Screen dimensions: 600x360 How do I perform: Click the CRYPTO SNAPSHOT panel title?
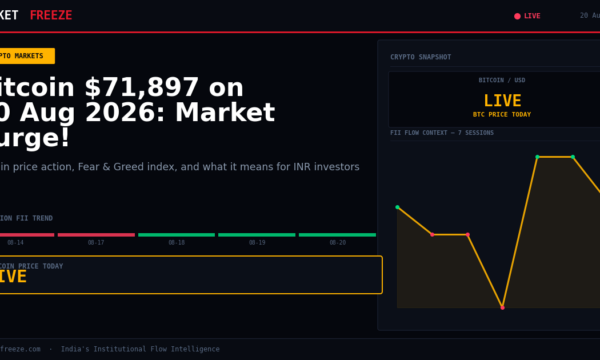(421, 57)
